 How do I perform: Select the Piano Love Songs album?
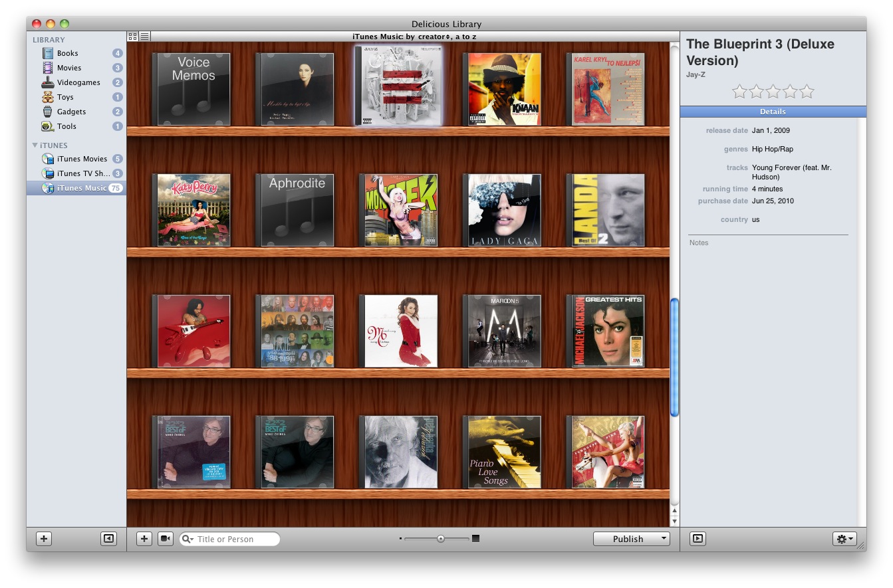pos(502,452)
